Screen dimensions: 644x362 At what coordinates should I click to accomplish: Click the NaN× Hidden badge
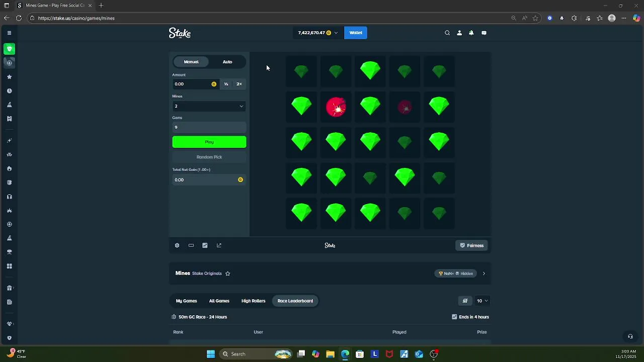(455, 274)
